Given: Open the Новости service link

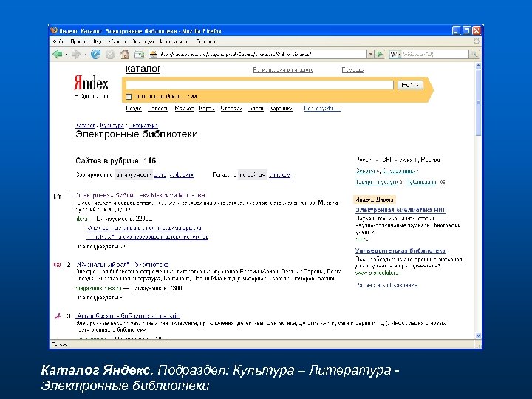Looking at the screenshot, I should [x=158, y=108].
